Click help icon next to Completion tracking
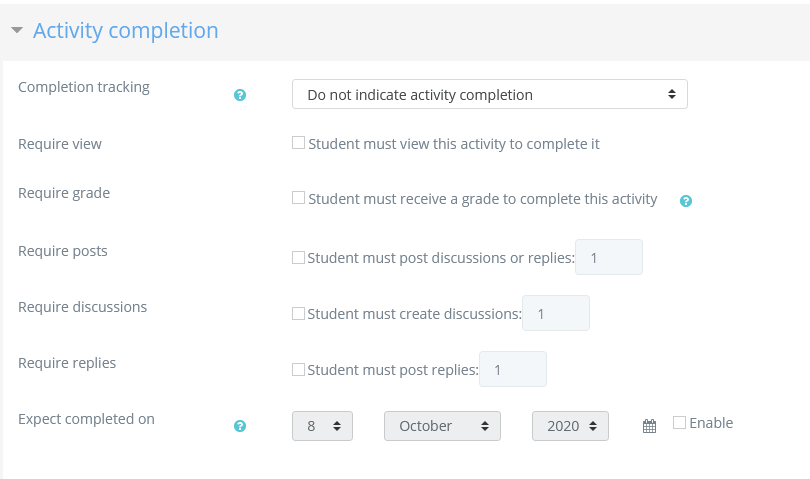Viewport: 810px width, 479px height. click(240, 95)
